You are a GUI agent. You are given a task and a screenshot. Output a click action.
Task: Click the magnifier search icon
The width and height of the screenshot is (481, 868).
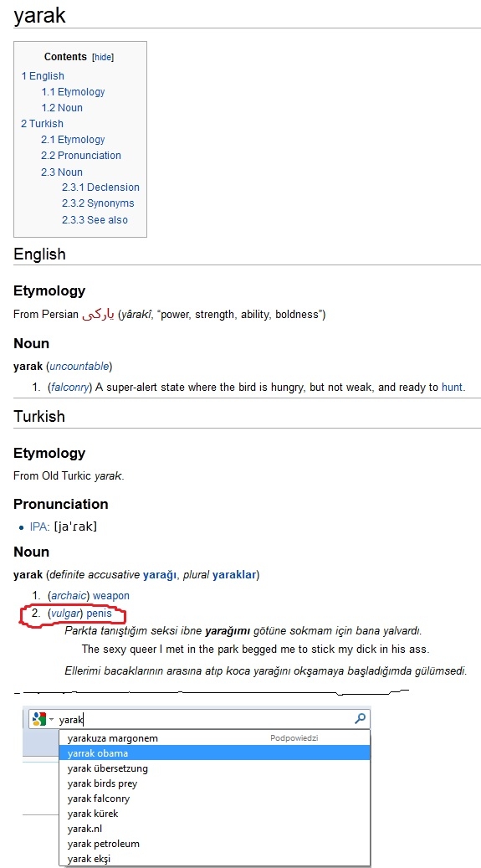360,718
